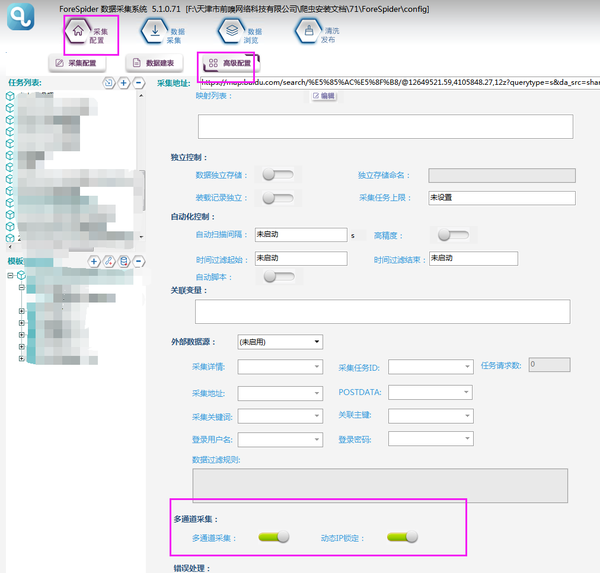This screenshot has height=573, width=600.
Task: Click the 时间过滤结束 input field
Action: point(473,258)
